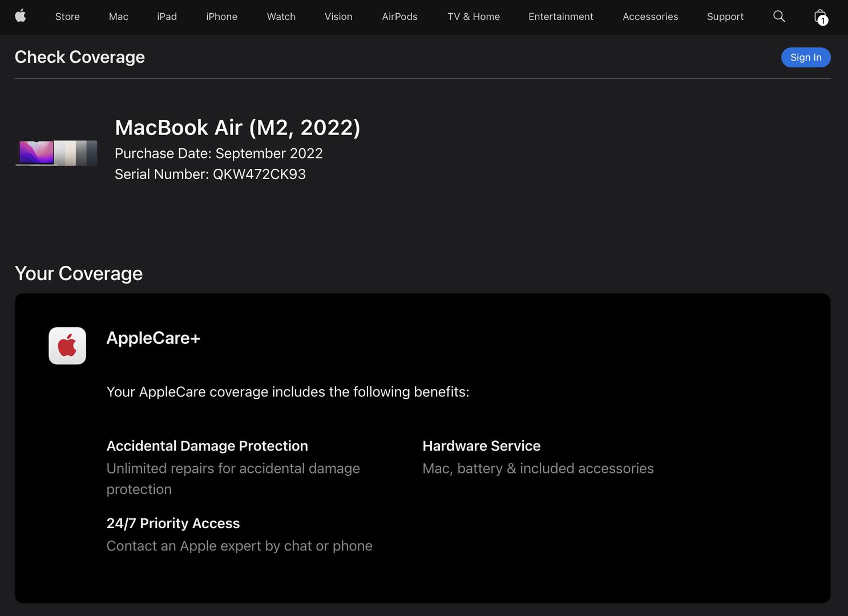Click the MacBook Air (M2, 2022) title

click(237, 127)
